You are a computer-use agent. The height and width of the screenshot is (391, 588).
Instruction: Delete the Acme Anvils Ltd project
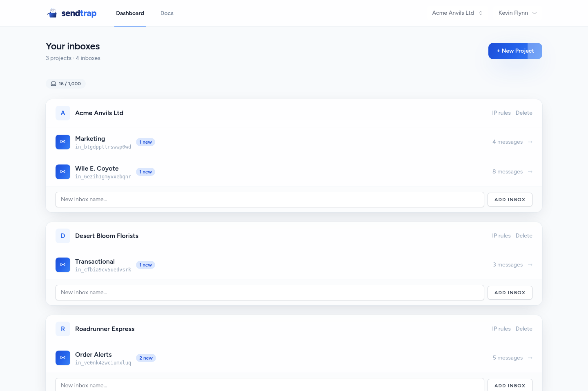coord(524,113)
